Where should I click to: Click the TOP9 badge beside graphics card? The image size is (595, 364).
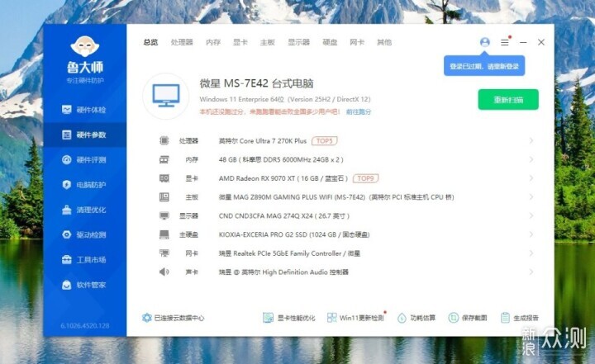[x=366, y=178]
